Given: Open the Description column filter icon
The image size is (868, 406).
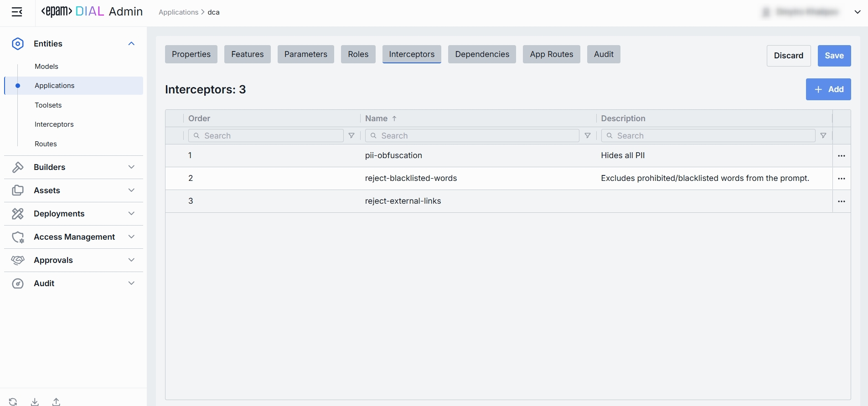Looking at the screenshot, I should pos(823,136).
